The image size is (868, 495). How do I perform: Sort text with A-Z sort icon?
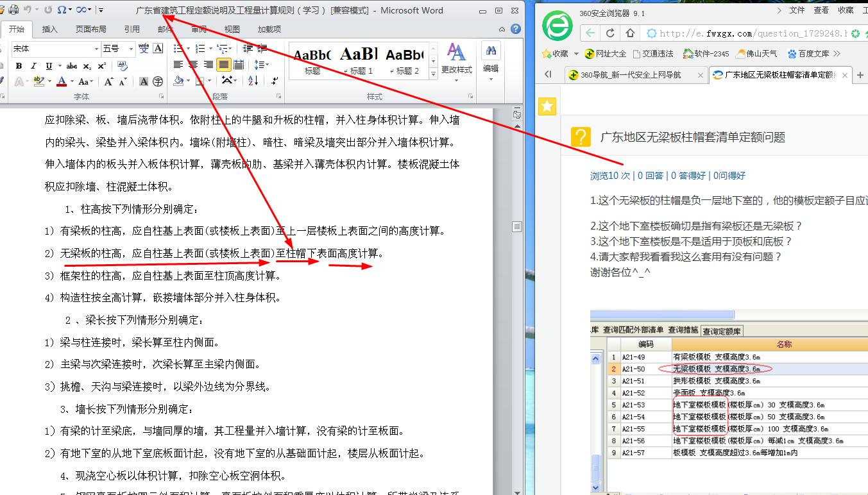click(x=253, y=81)
